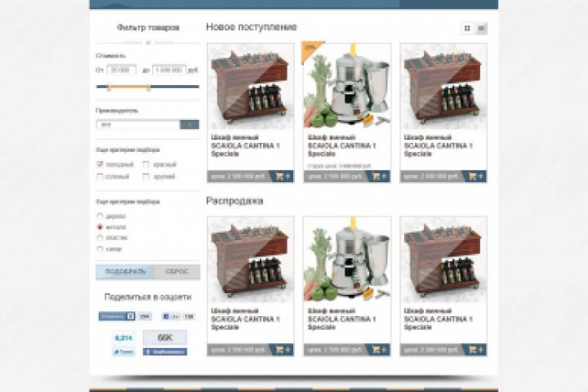
Task: Open juicer product title under Новое поступление
Action: pos(341,145)
